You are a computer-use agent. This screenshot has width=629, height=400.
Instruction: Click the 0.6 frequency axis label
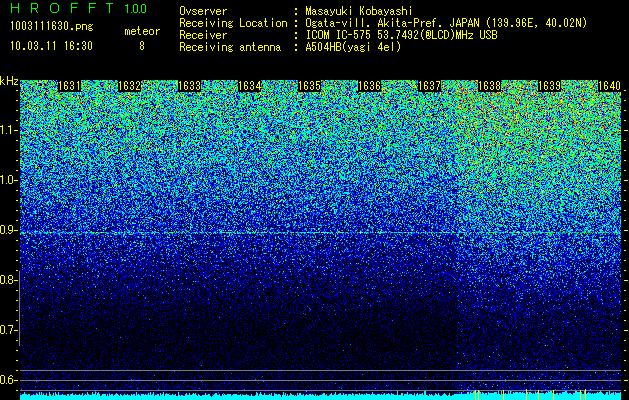(x=8, y=380)
